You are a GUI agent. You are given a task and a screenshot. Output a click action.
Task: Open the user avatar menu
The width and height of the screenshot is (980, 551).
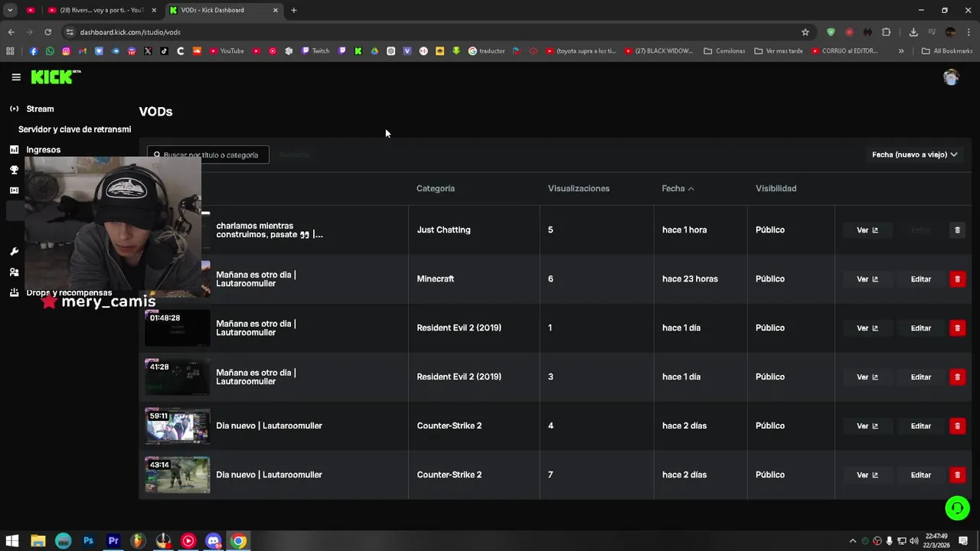click(951, 77)
